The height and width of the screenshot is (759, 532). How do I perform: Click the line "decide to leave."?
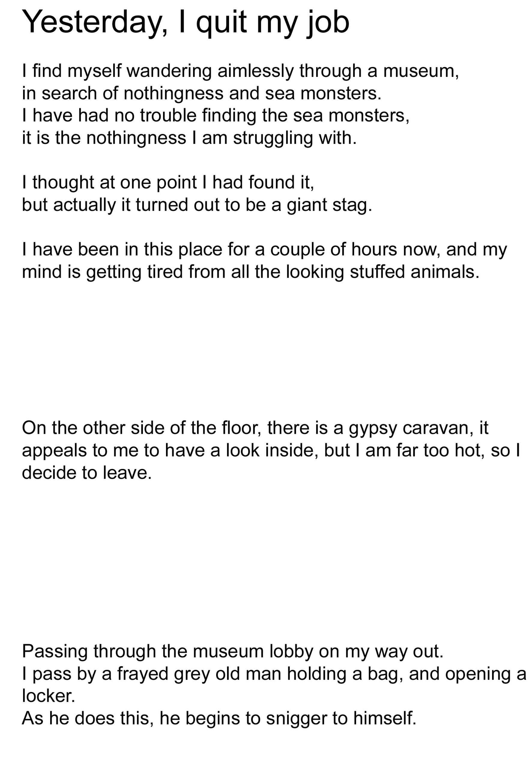click(87, 472)
